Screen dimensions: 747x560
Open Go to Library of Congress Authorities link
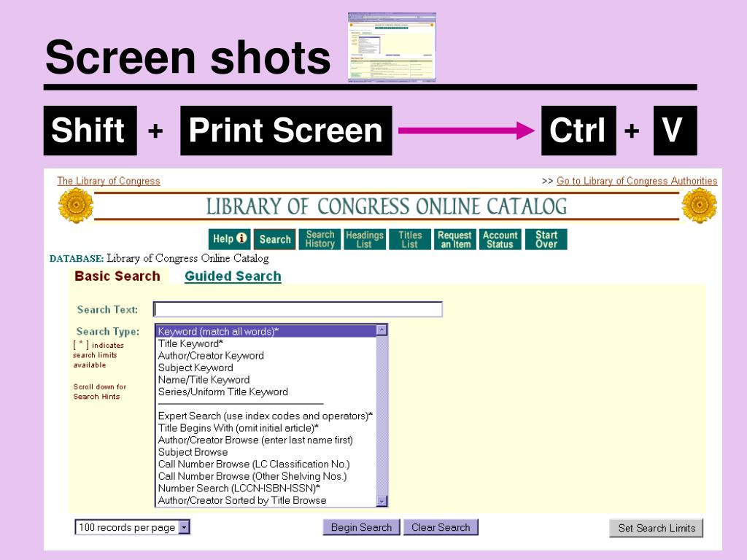coord(636,181)
